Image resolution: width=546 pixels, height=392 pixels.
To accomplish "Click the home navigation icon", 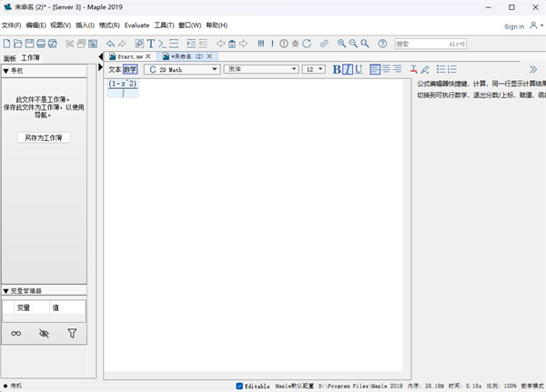I will point(232,44).
